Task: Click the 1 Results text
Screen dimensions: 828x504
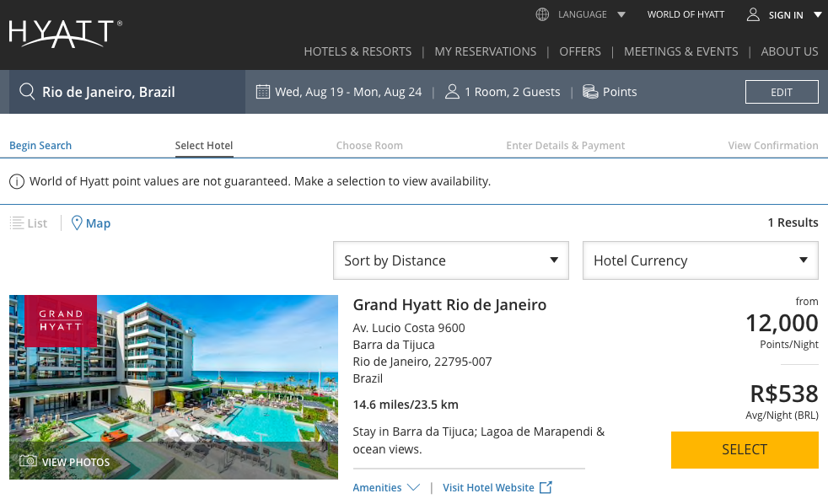Action: coord(793,223)
